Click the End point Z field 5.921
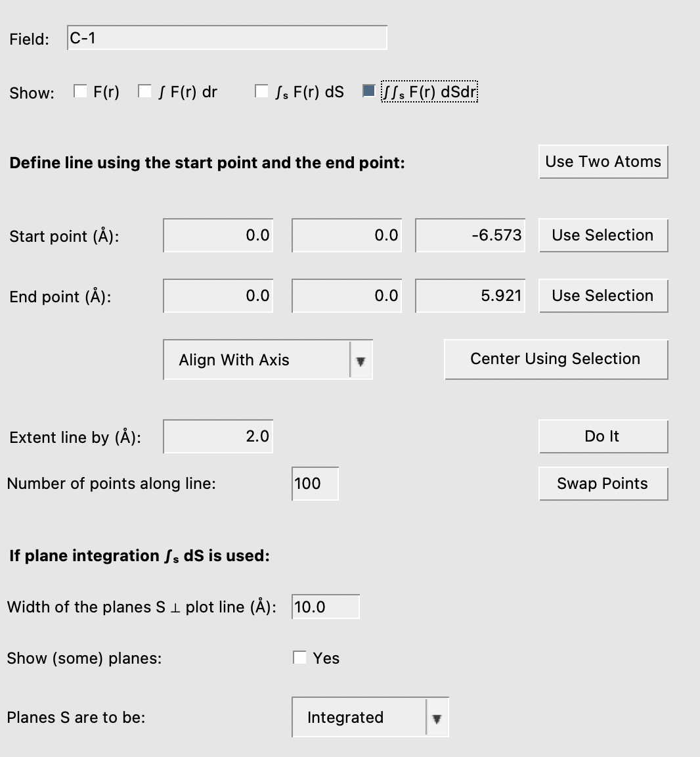This screenshot has width=700, height=757. tap(470, 296)
